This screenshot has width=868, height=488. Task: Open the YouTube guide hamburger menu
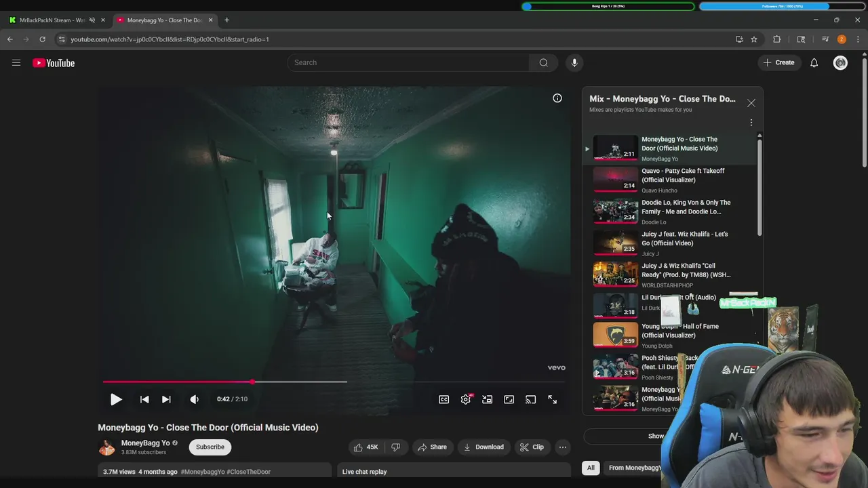(16, 63)
